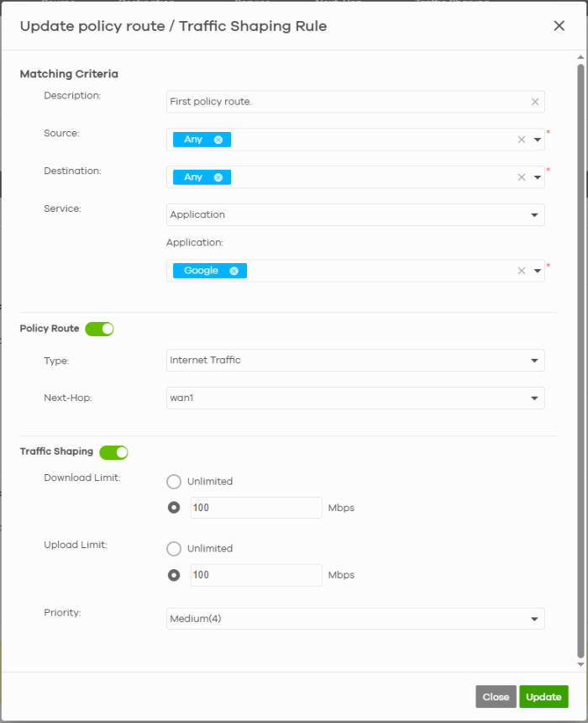Turn off Traffic Shaping switch
The height and width of the screenshot is (723, 588).
point(113,452)
